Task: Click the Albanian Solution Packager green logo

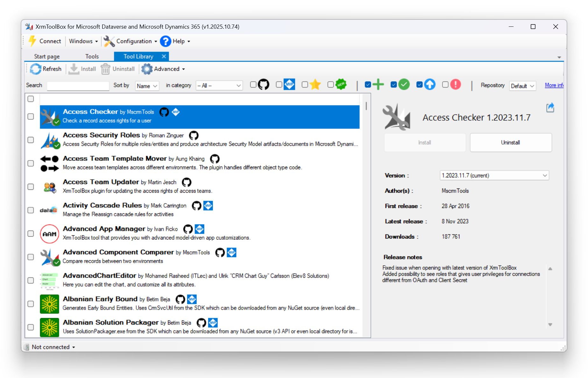Action: [x=49, y=327]
